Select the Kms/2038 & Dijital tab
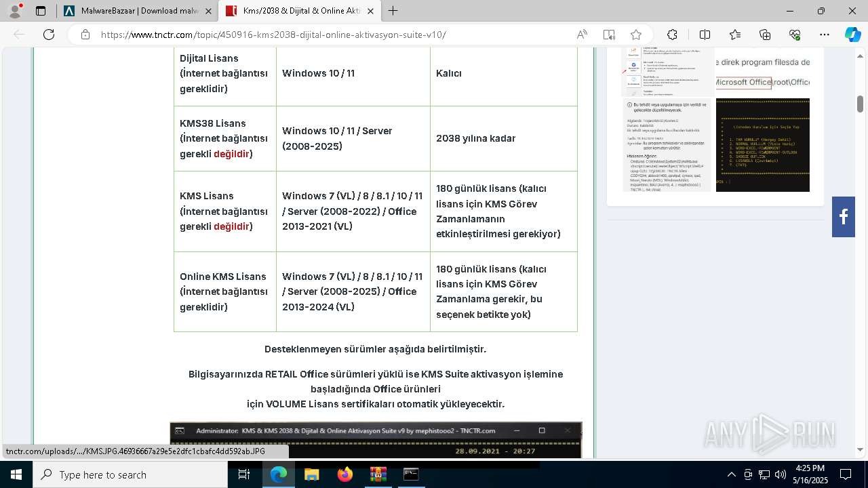 pos(299,11)
